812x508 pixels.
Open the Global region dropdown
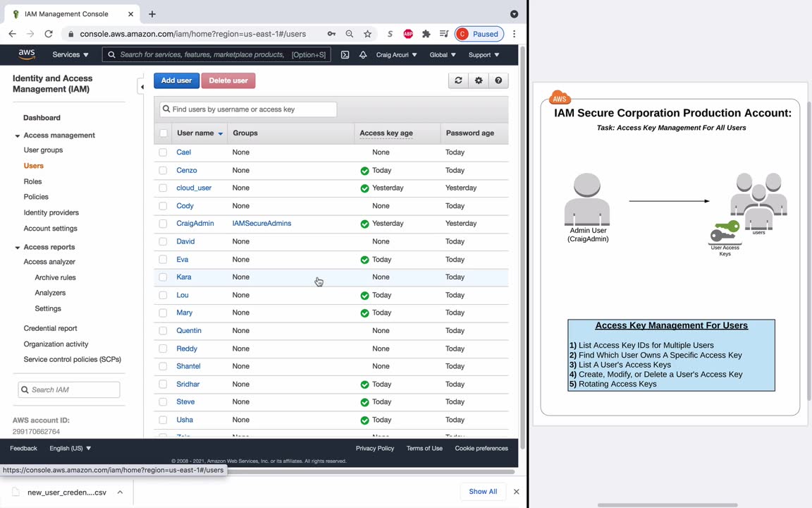442,54
